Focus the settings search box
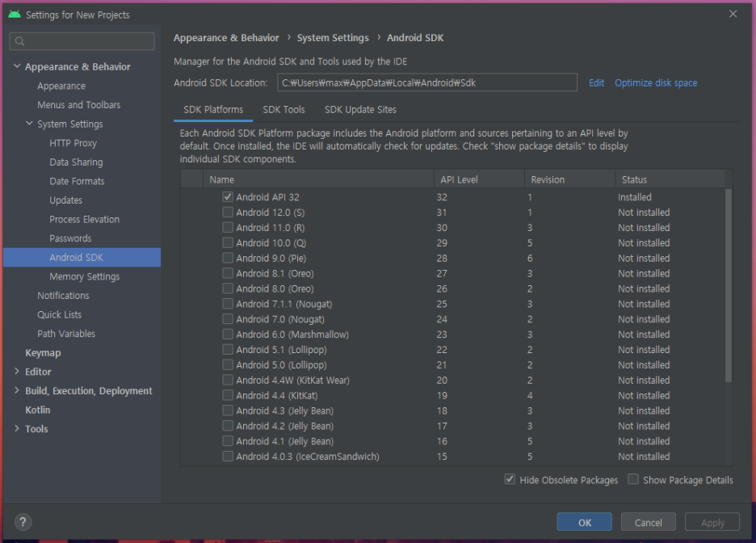 (x=82, y=41)
